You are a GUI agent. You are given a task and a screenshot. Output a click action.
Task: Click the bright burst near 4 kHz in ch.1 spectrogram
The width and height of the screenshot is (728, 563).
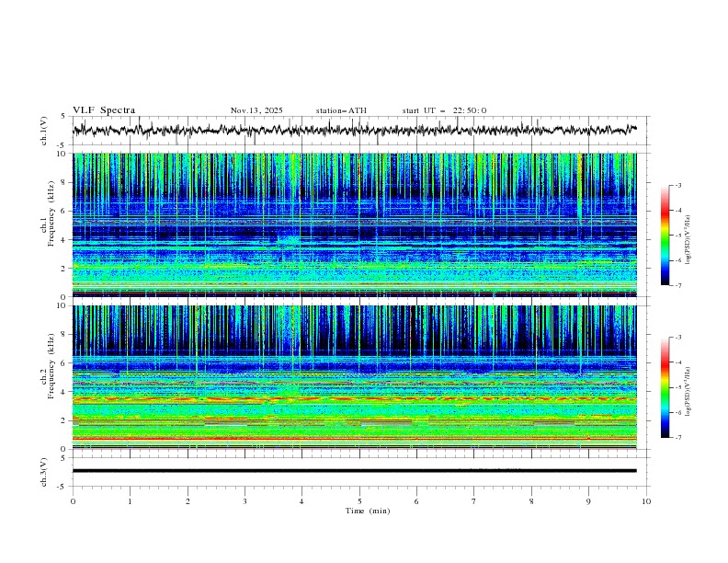[x=289, y=241]
